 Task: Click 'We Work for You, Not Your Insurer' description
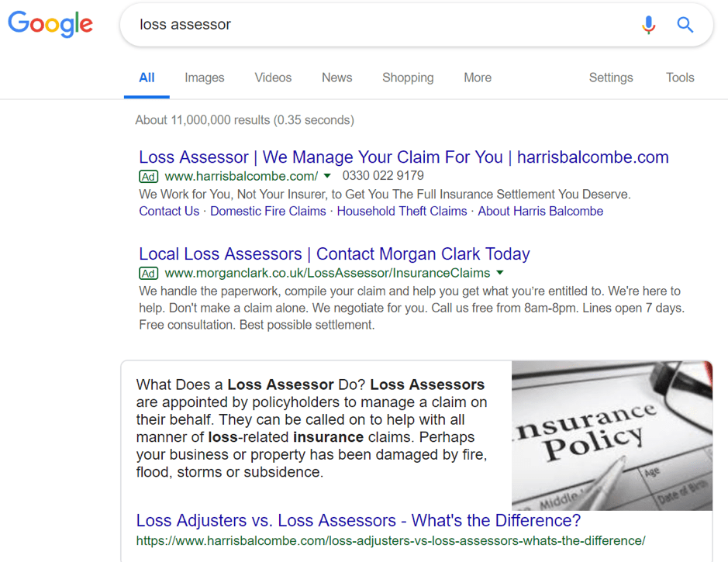[385, 194]
